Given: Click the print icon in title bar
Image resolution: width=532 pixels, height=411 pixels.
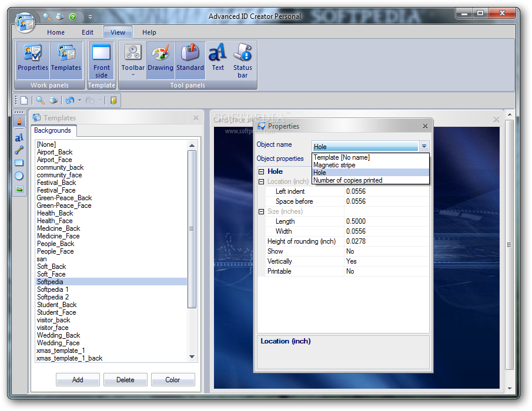Looking at the screenshot, I should click(x=60, y=16).
